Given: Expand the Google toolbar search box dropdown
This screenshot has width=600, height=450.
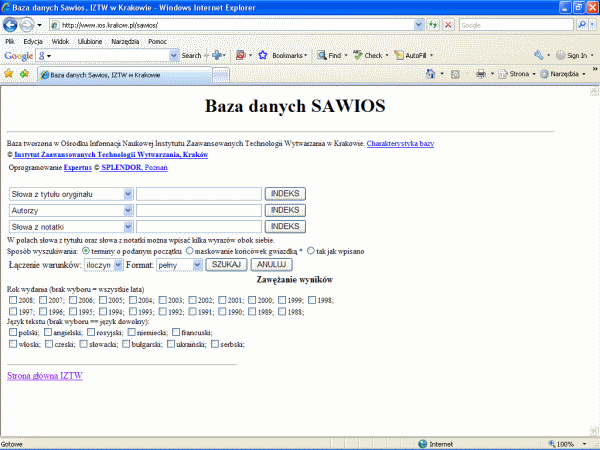Looking at the screenshot, I should pos(174,55).
